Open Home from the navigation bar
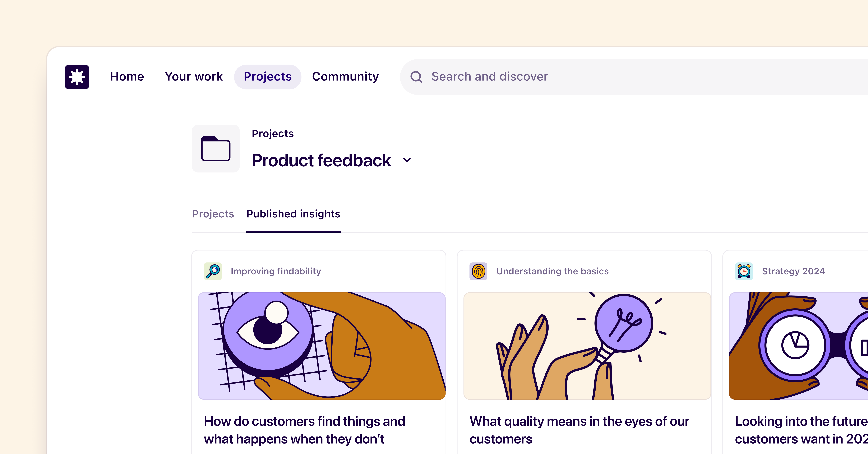 (x=127, y=77)
